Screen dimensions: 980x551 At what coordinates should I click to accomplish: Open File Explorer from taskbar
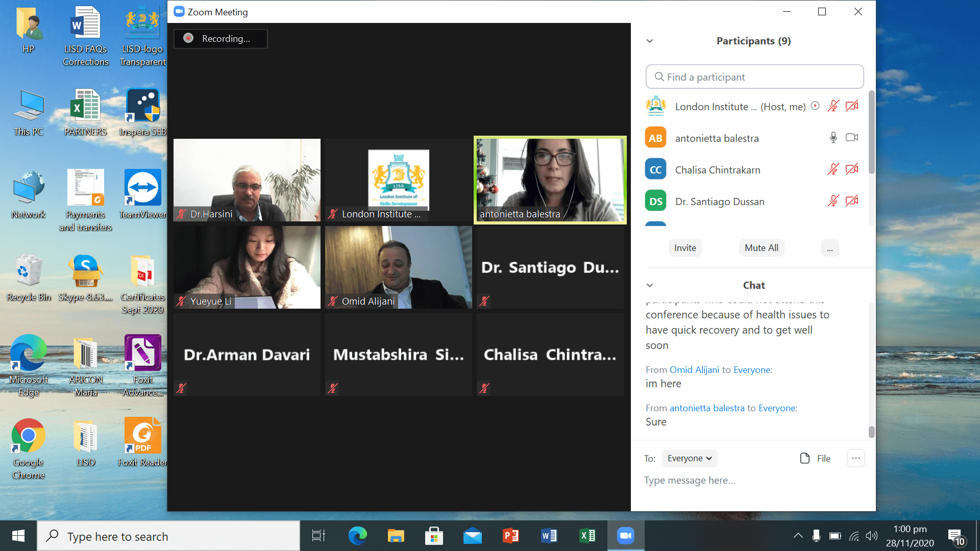point(396,536)
